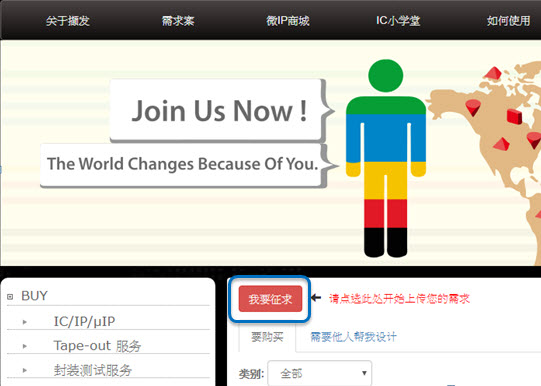Expand the Tape-out 服务 arrow
The width and height of the screenshot is (541, 386).
(x=24, y=346)
